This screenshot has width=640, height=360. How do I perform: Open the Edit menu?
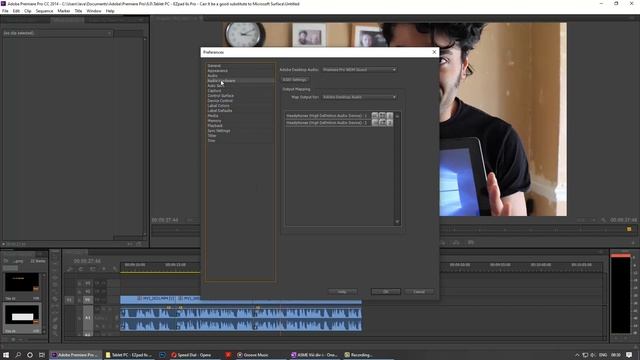(x=16, y=11)
